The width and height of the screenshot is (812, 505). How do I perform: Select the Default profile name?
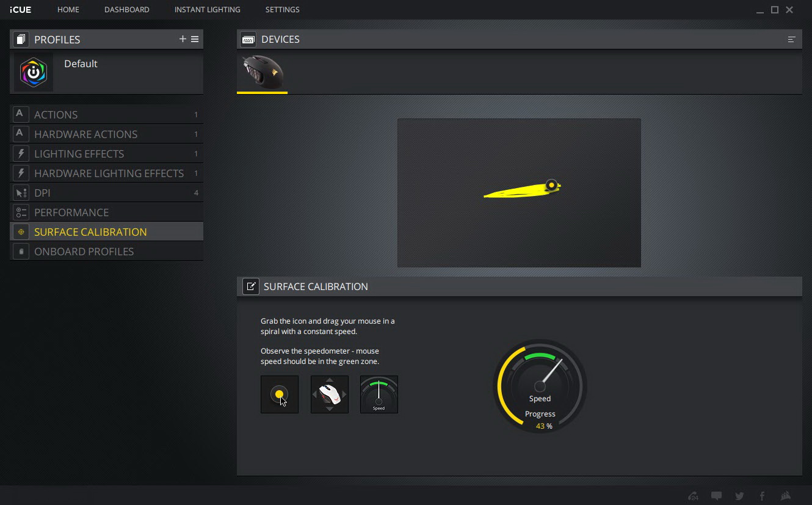click(x=81, y=64)
